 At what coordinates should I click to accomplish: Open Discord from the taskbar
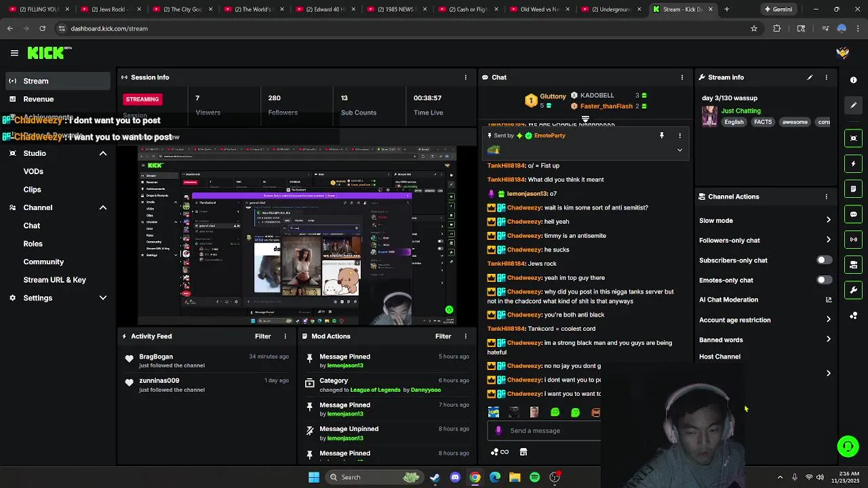pos(455,477)
